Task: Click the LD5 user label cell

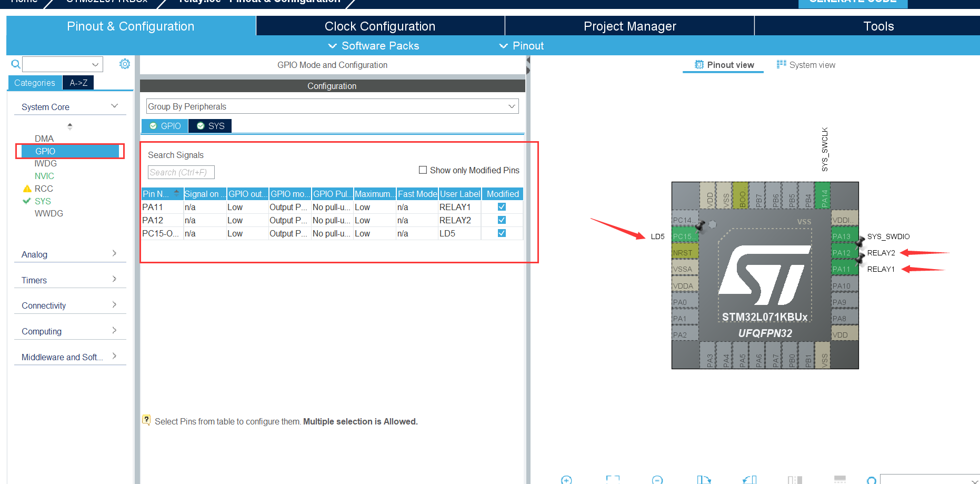Action: tap(459, 233)
